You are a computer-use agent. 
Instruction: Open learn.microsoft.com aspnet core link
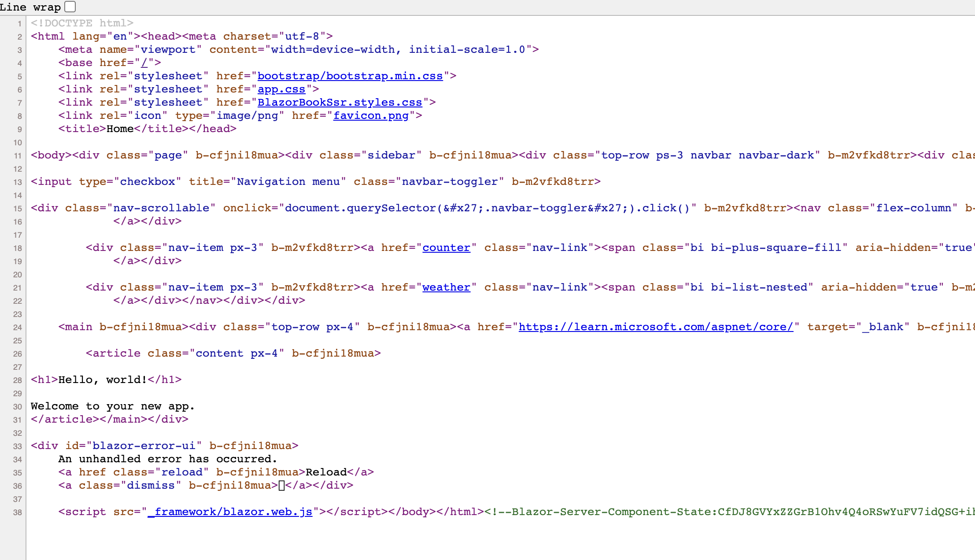point(656,327)
